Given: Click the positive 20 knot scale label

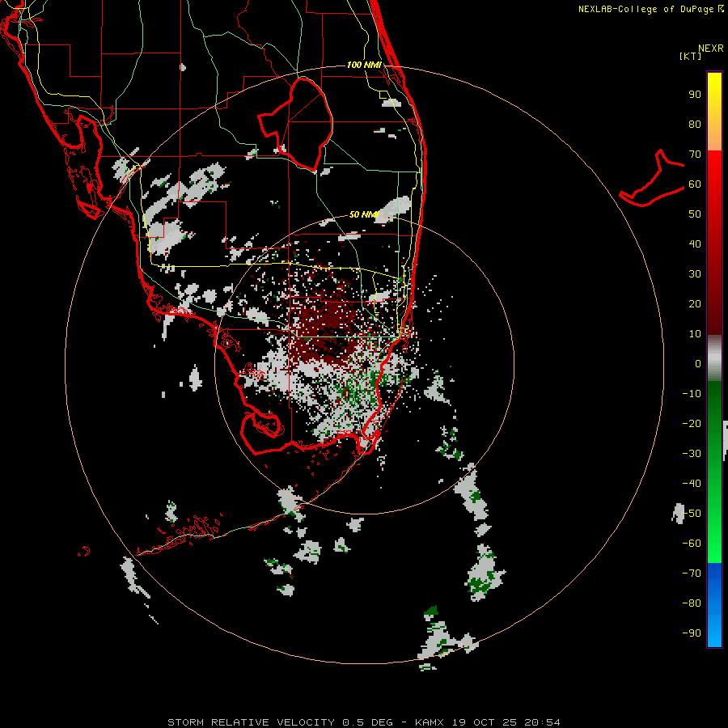Looking at the screenshot, I should click(695, 303).
